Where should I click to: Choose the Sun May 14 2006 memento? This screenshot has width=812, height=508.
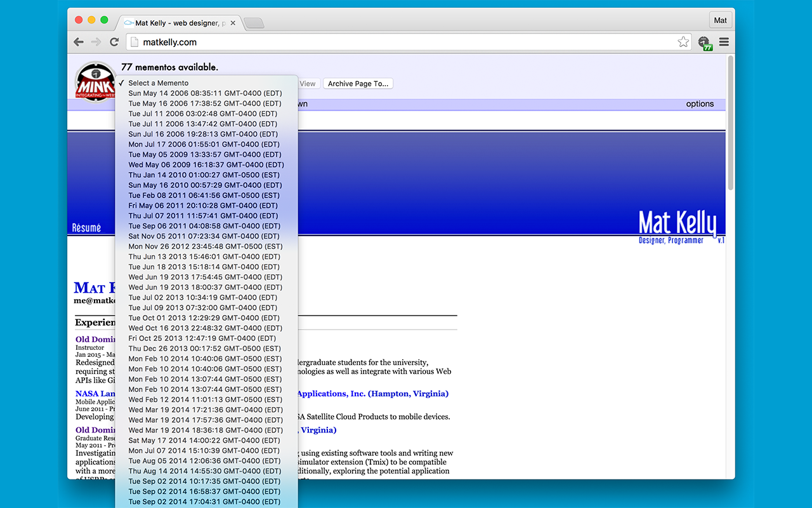point(204,93)
